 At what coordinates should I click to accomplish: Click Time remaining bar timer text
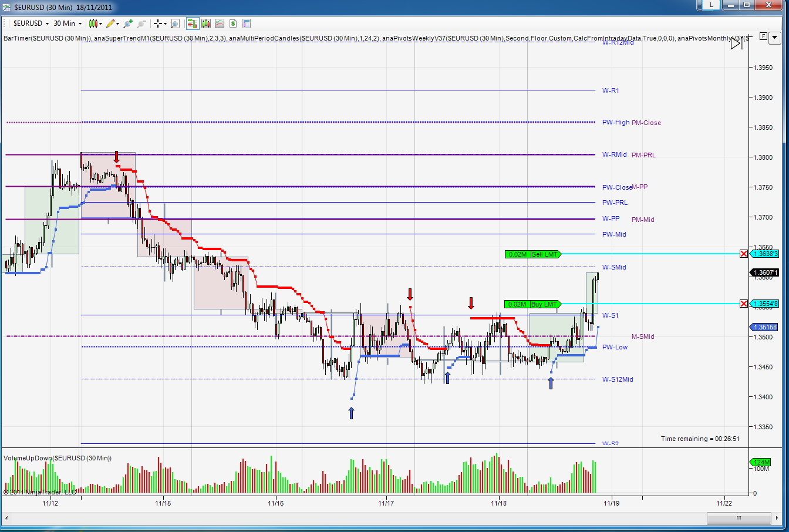(x=700, y=439)
